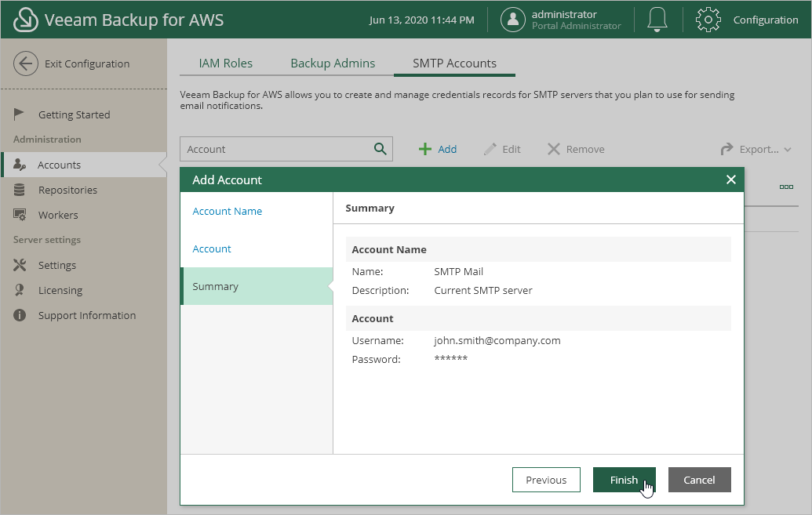Expand the Export dropdown chevron
The width and height of the screenshot is (812, 515).
[x=788, y=150]
